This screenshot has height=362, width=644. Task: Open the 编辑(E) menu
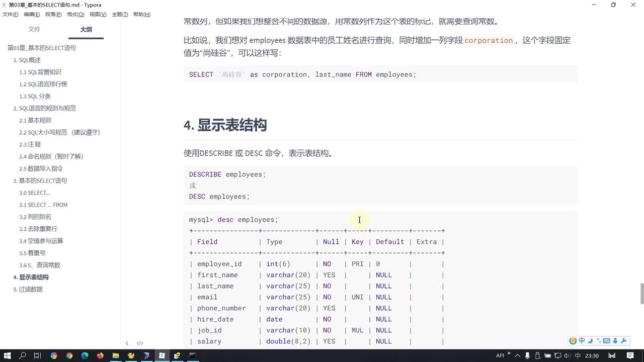(x=32, y=15)
